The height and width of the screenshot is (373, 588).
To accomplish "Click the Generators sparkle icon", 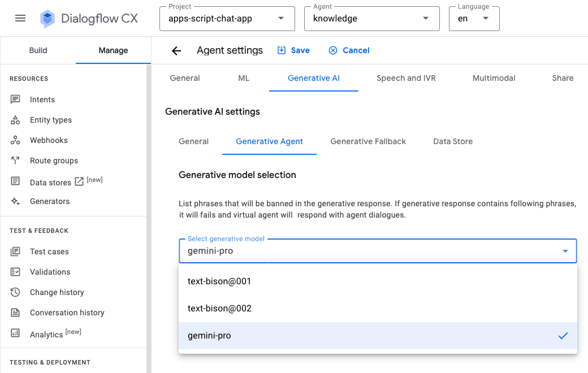I will tap(15, 201).
